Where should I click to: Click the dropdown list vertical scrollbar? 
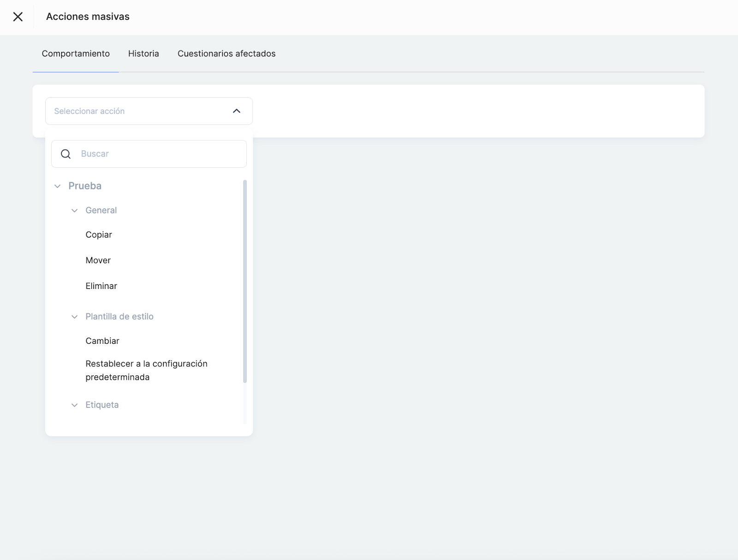(x=245, y=281)
